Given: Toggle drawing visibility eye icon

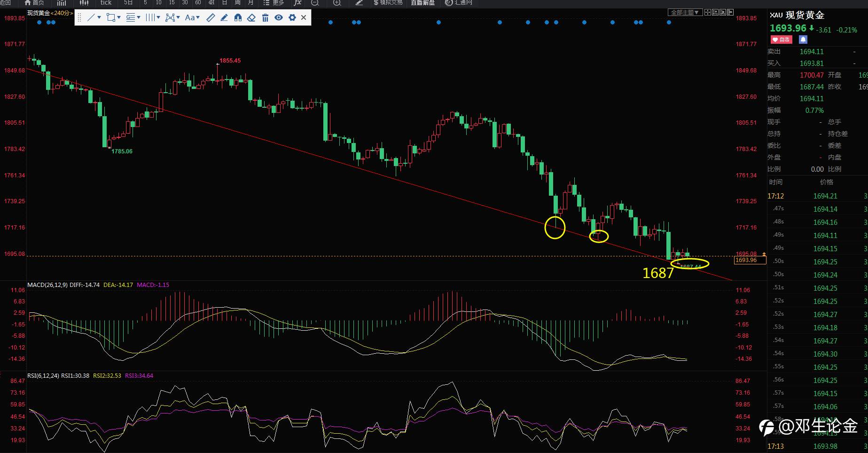Looking at the screenshot, I should (x=279, y=17).
